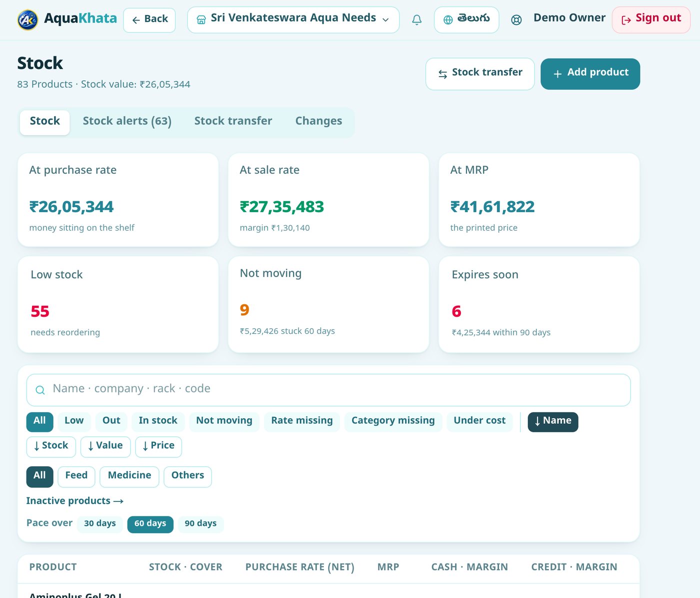The height and width of the screenshot is (598, 700).
Task: Show only In stock products
Action: pyautogui.click(x=158, y=421)
